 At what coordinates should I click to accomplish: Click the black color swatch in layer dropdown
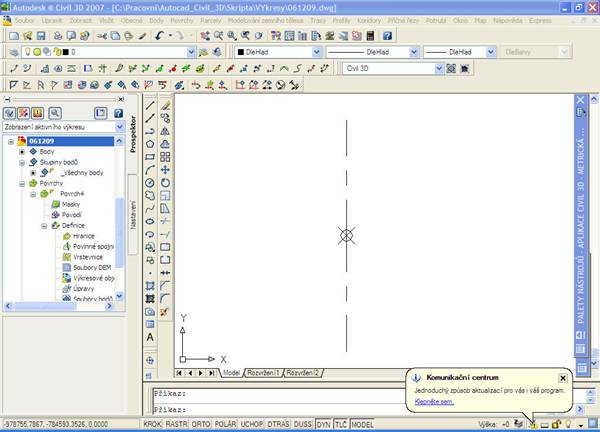(65, 52)
